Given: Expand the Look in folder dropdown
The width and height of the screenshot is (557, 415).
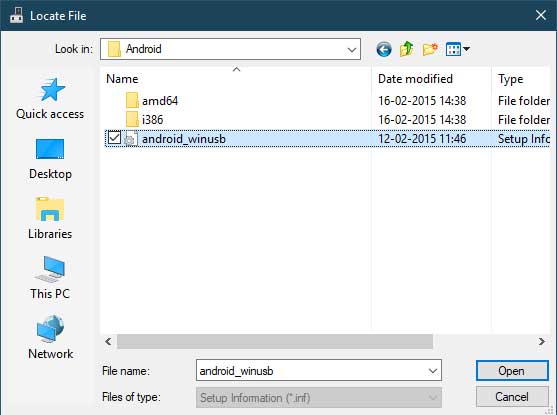Looking at the screenshot, I should click(x=352, y=49).
